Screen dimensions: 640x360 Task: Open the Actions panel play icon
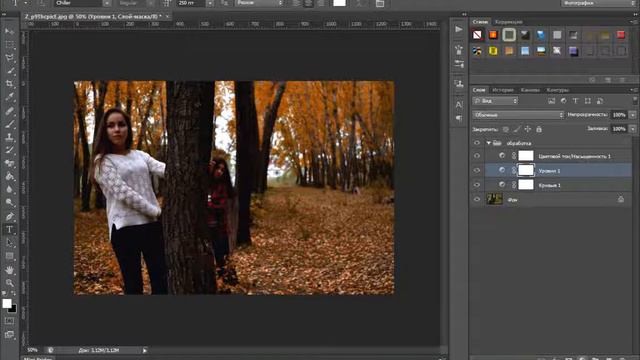pos(459,29)
